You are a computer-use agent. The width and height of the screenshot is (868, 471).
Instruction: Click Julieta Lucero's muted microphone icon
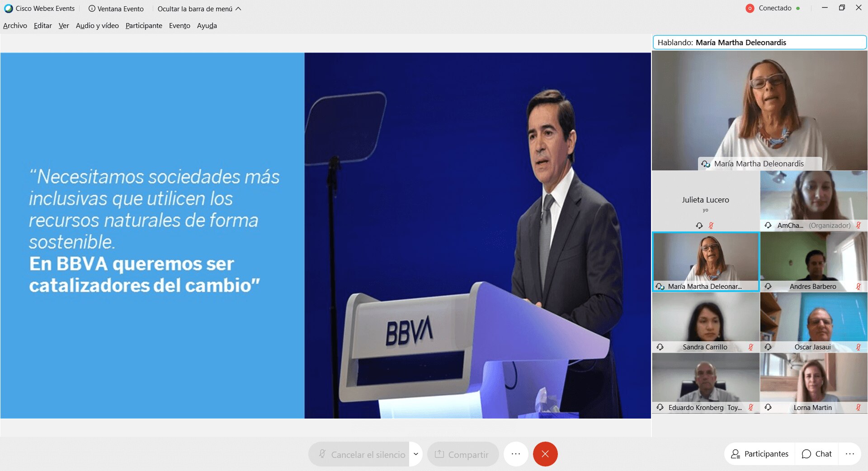(711, 226)
